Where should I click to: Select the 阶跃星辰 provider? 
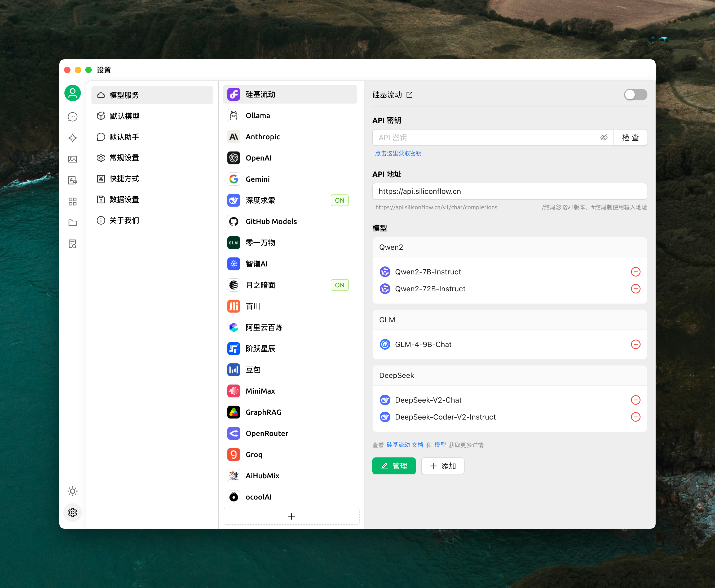290,349
